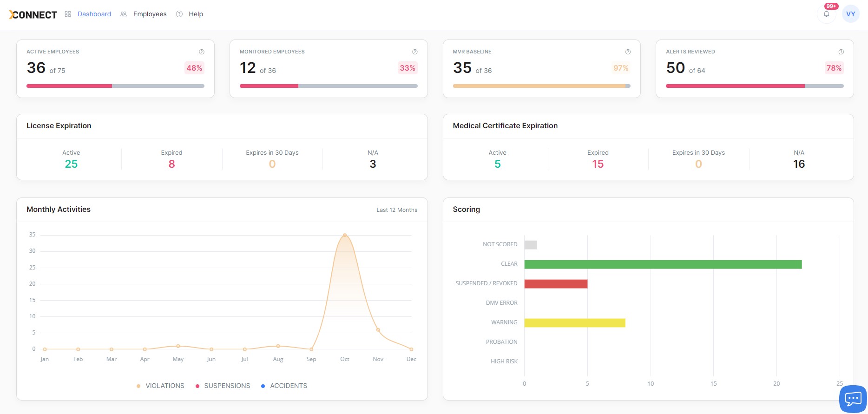Click the 99+ notification badge
Viewport: 868px width, 414px height.
point(831,6)
